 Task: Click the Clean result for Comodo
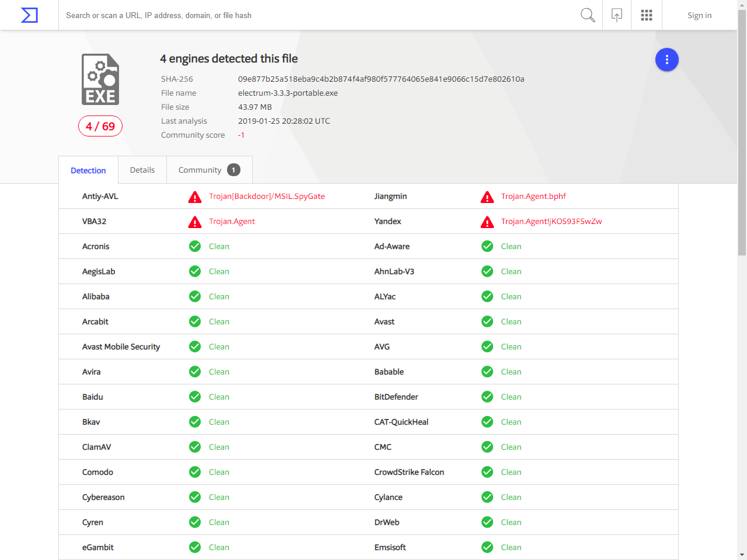click(x=219, y=472)
